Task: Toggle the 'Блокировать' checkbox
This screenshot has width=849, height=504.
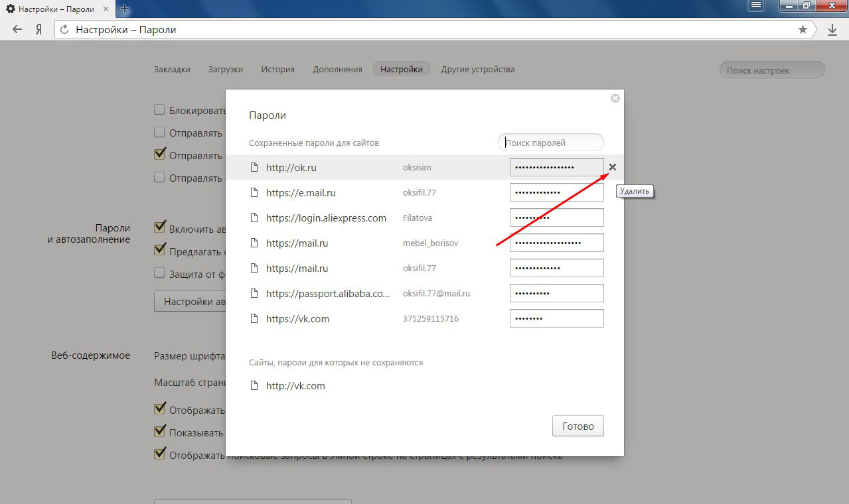Action: coord(159,110)
